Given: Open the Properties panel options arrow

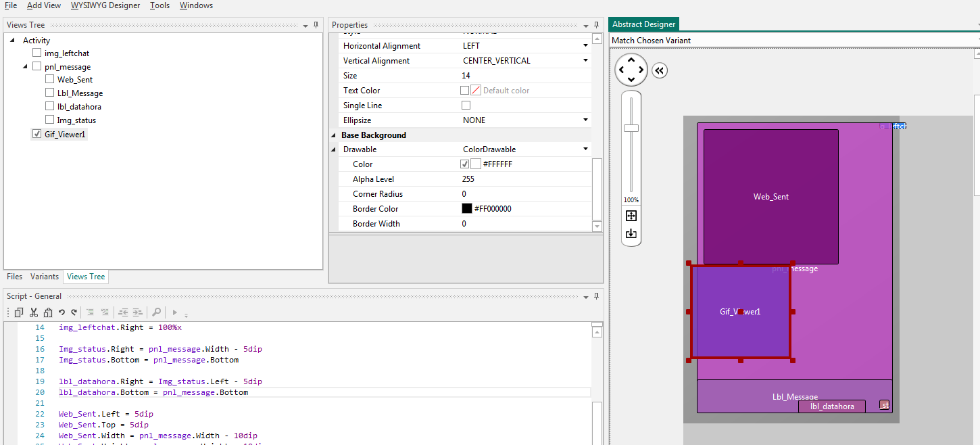Looking at the screenshot, I should (x=586, y=26).
